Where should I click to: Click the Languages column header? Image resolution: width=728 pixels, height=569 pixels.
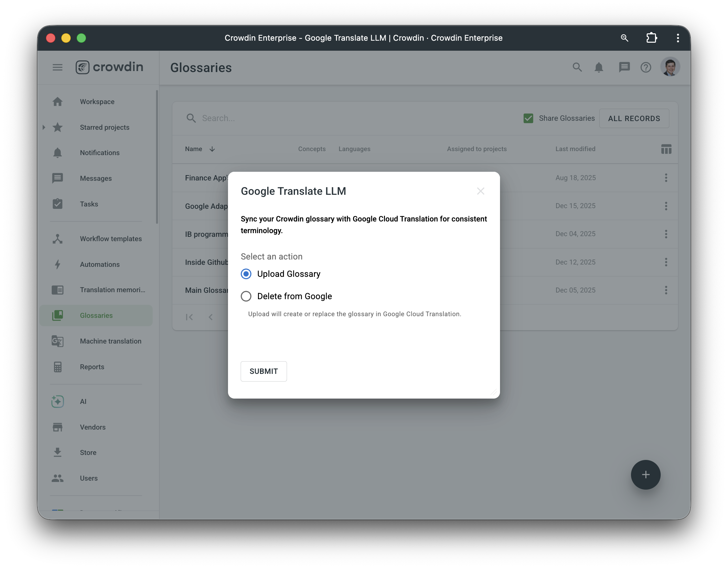point(354,149)
